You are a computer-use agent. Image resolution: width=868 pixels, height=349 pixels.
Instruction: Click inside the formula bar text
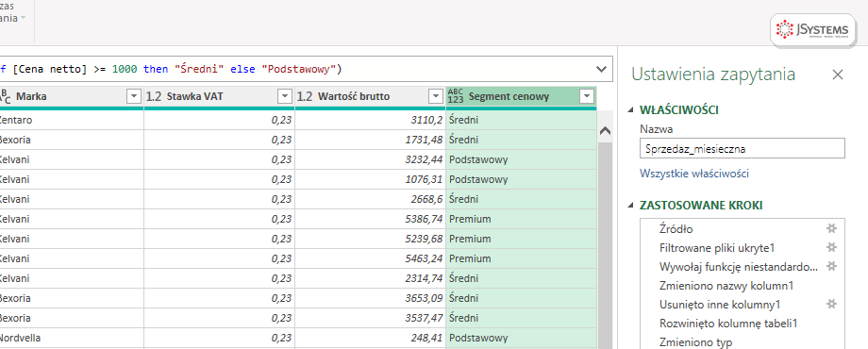172,69
